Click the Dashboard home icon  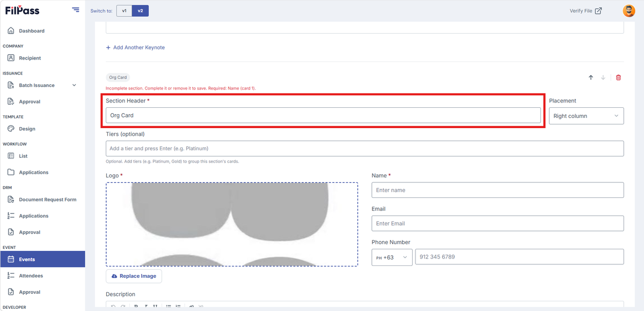11,31
